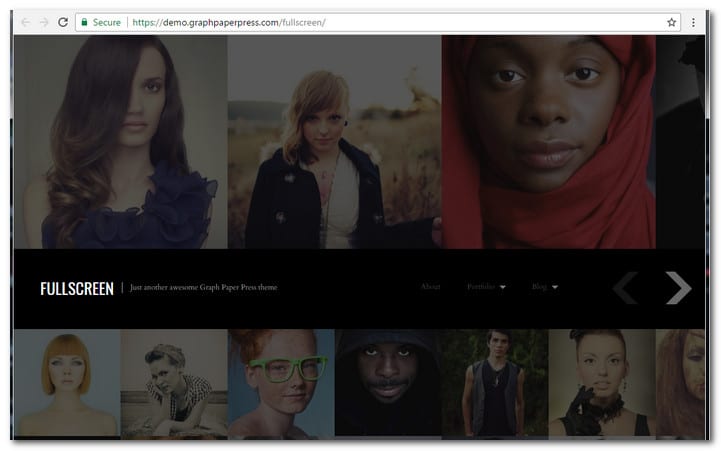Click the browser forward arrow

(x=44, y=22)
